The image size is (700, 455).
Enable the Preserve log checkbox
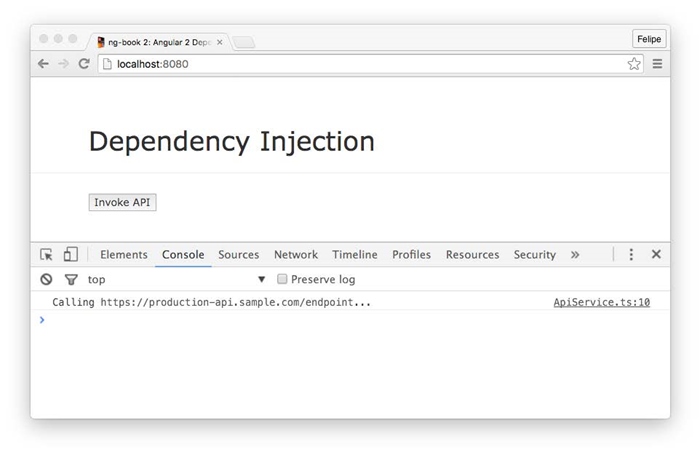(x=282, y=280)
